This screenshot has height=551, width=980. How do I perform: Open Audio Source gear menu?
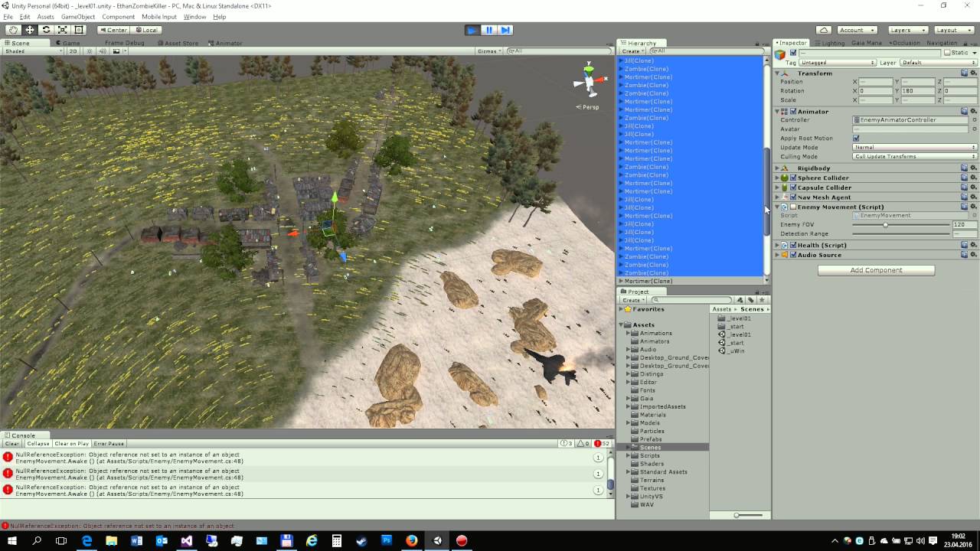[x=973, y=256]
